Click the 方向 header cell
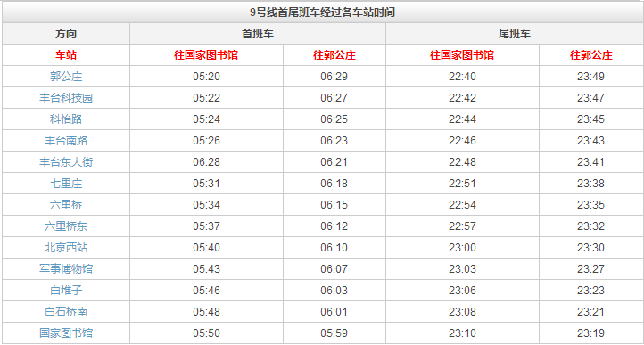The image size is (644, 345). (66, 34)
